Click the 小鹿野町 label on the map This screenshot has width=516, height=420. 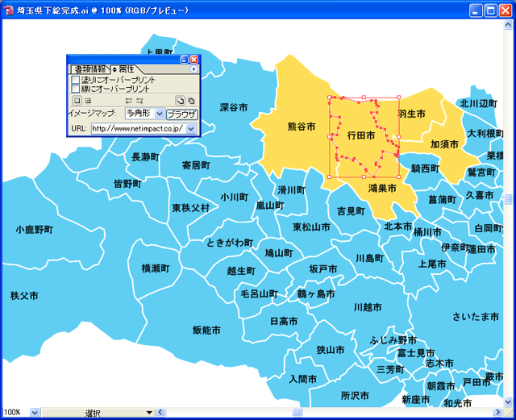35,230
